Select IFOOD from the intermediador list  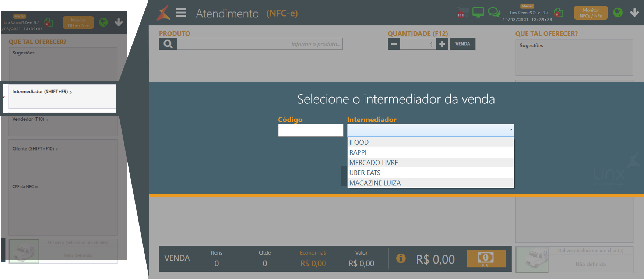pos(430,142)
